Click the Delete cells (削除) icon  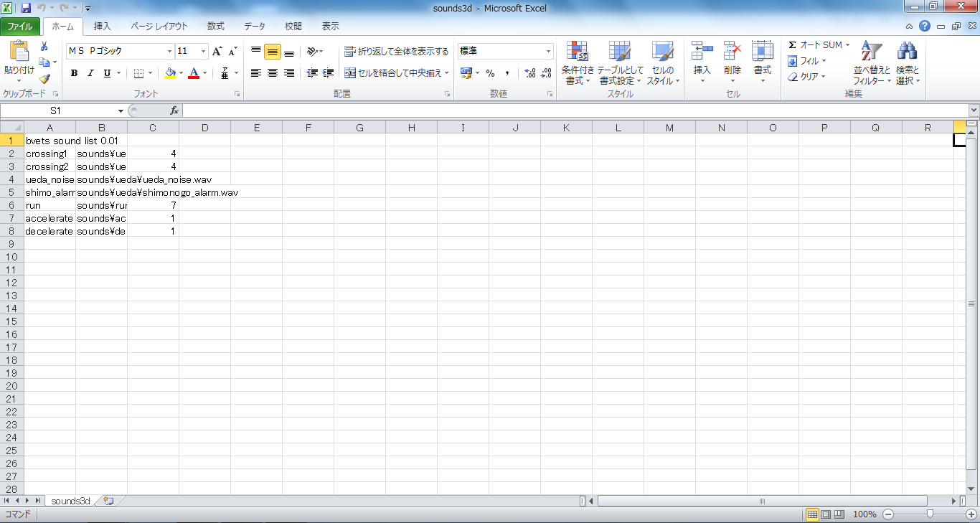click(732, 52)
